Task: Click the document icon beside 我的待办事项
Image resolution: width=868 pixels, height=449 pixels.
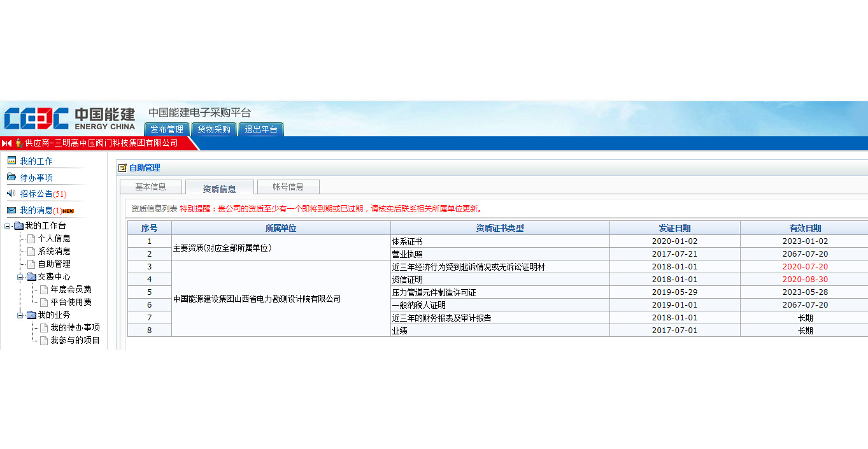Action: coord(44,327)
